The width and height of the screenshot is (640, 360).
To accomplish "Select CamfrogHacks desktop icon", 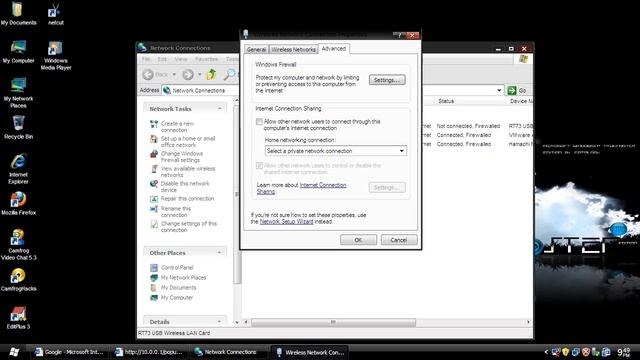I will click(x=18, y=280).
